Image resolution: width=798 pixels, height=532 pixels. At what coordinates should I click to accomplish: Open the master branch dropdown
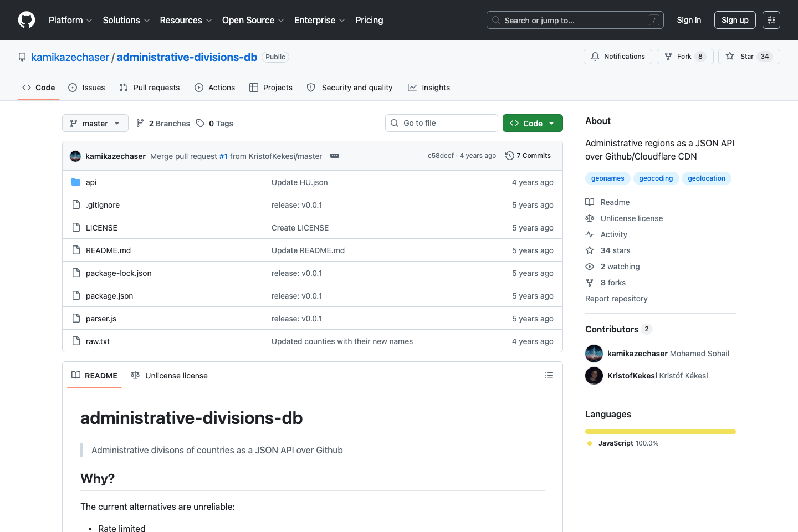click(95, 123)
